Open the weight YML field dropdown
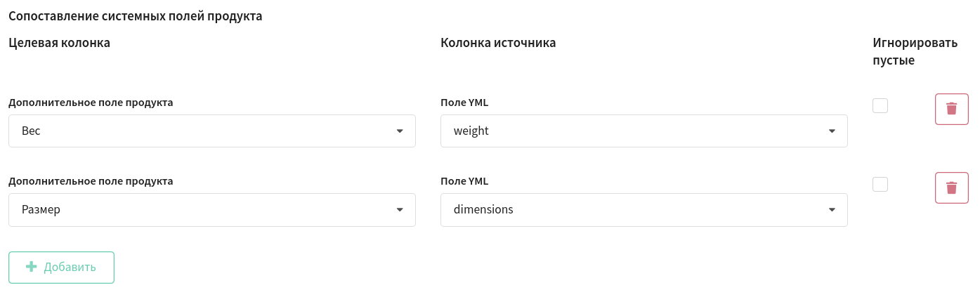The height and width of the screenshot is (290, 980). tap(644, 131)
